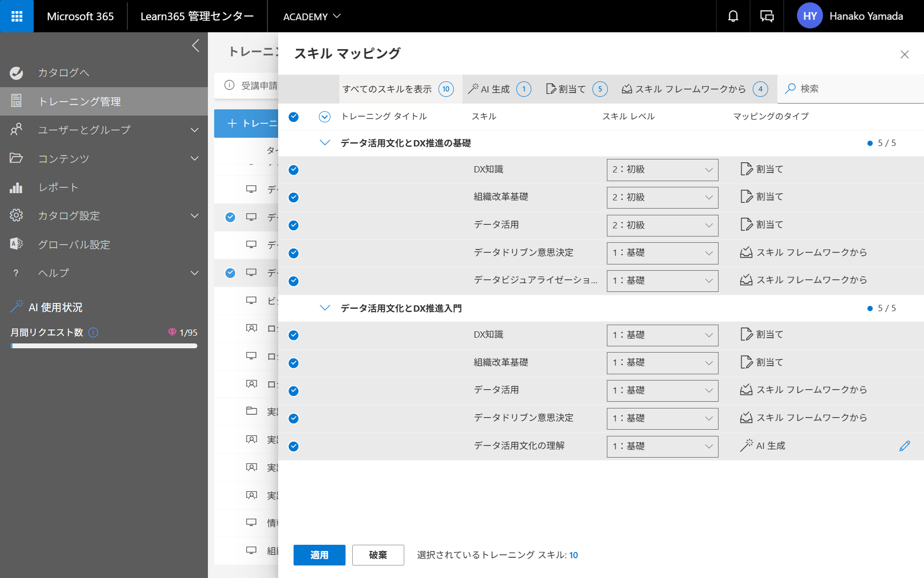Select the 割当て filter tab
Viewport: 924px width, 578px height.
pos(577,89)
